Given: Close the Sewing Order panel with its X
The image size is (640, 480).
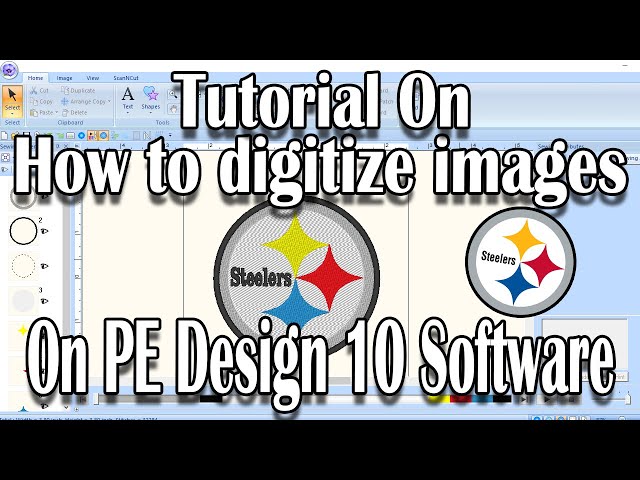Looking at the screenshot, I should [66, 146].
